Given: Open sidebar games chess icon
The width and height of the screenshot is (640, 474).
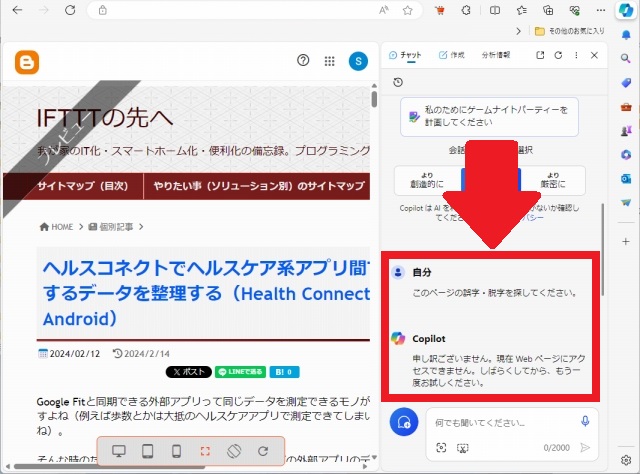Looking at the screenshot, I should [626, 131].
